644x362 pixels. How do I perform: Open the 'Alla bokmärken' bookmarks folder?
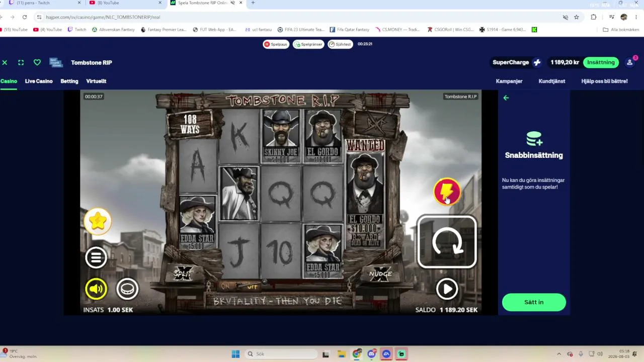coord(621,30)
